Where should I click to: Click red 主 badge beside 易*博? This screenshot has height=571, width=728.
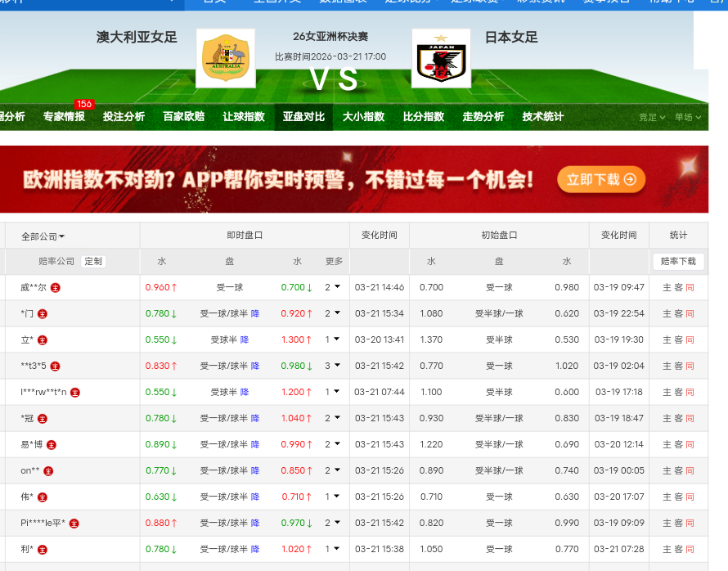[52, 445]
